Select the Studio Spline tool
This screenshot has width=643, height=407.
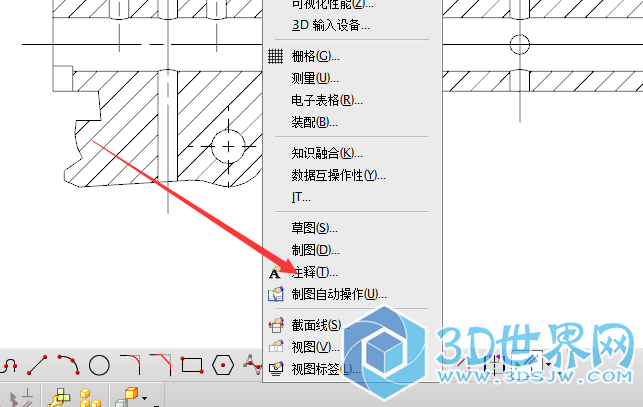[253, 364]
